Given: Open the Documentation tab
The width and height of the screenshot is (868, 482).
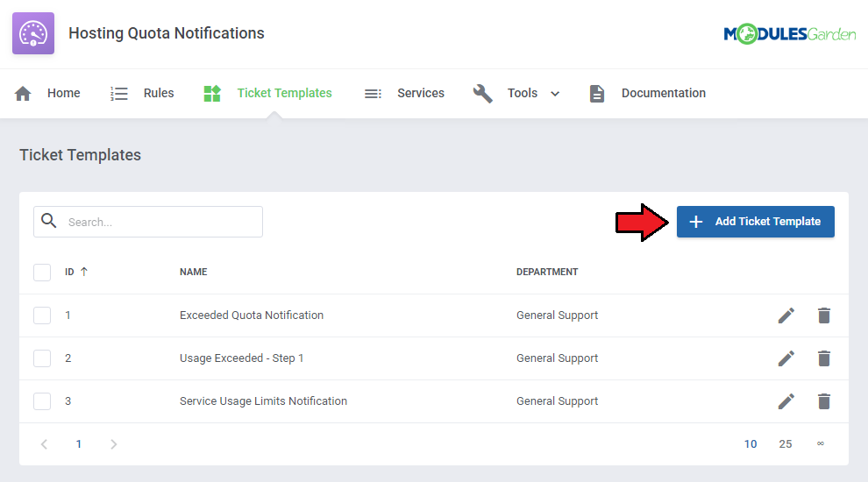Looking at the screenshot, I should point(664,93).
